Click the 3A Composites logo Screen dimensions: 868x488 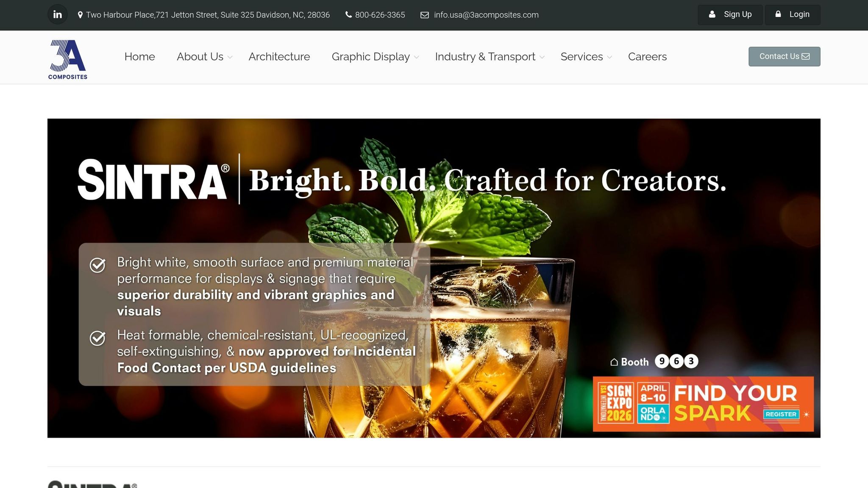(x=68, y=60)
